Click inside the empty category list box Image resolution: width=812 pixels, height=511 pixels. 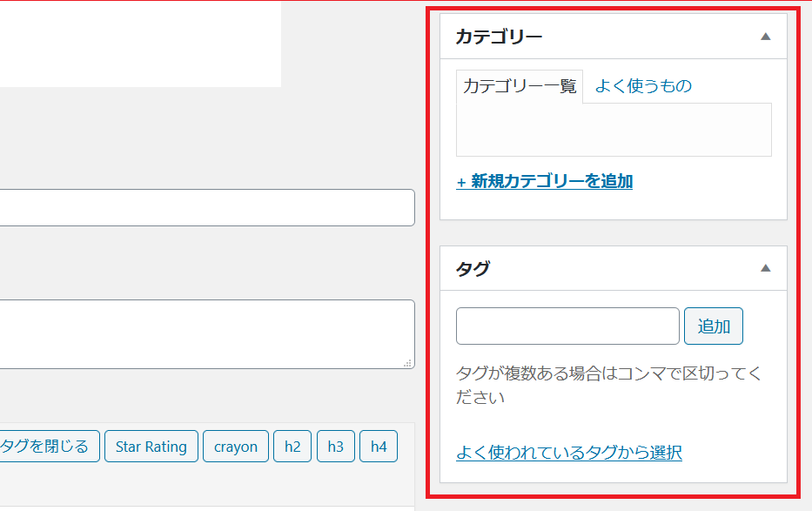click(614, 130)
